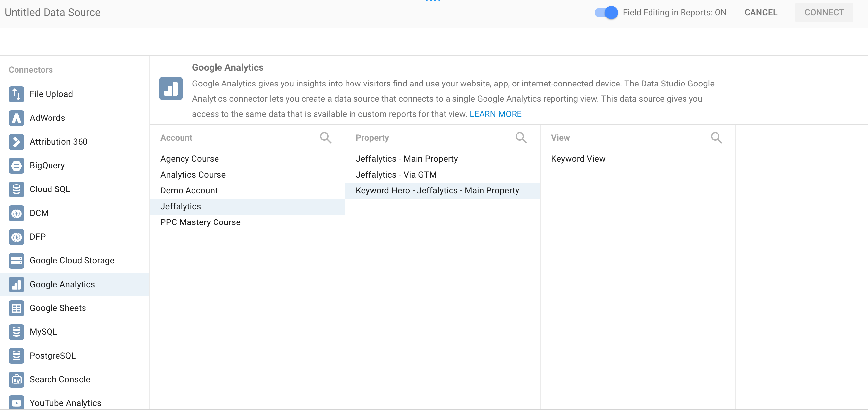Select the DCM connector label

click(39, 213)
